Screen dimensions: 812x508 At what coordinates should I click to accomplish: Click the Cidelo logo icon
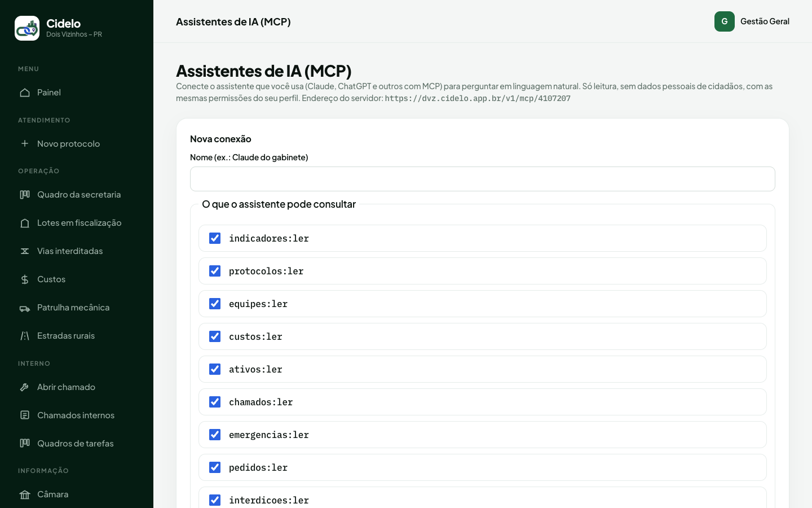pos(27,28)
